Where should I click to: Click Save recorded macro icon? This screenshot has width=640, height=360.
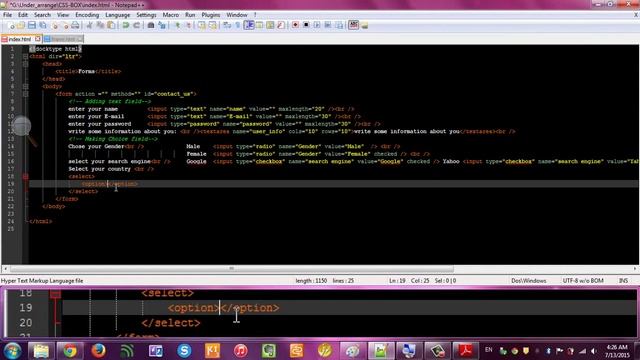point(339,25)
